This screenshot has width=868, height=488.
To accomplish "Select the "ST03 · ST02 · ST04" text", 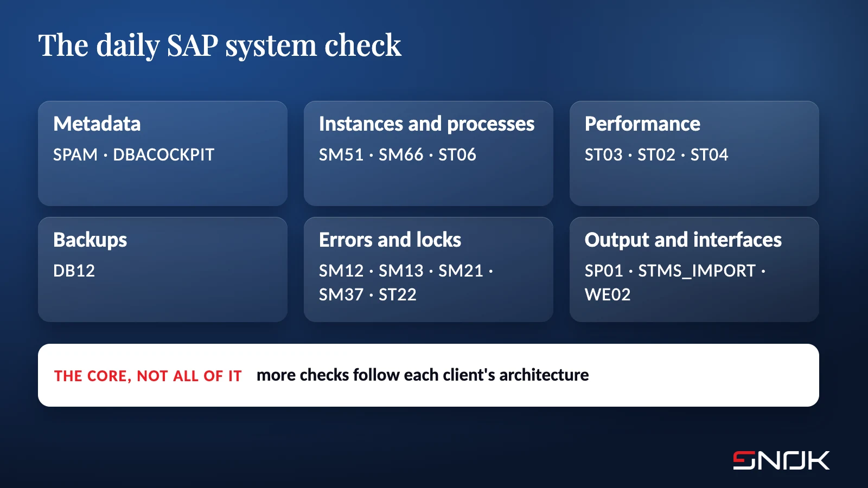I will pyautogui.click(x=656, y=155).
